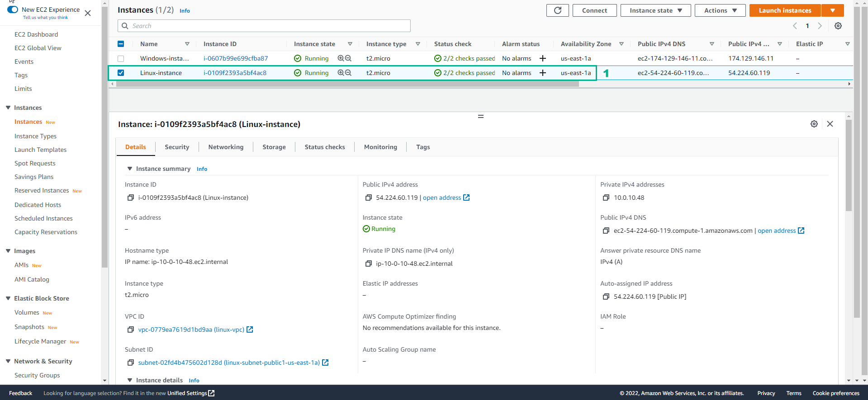Zoom in on Linux-instance state icon
This screenshot has height=400, width=868.
341,73
